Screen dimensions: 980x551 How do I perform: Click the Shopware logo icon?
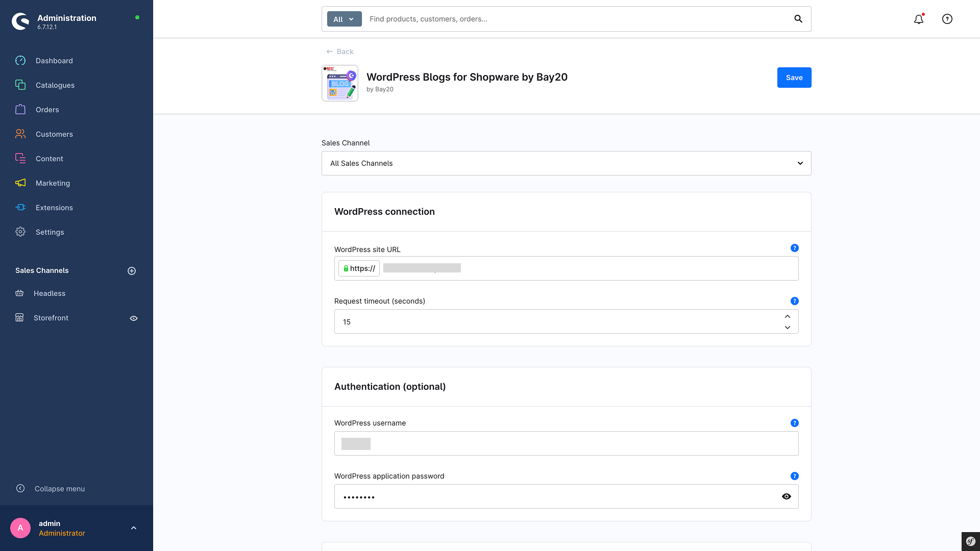click(x=20, y=21)
